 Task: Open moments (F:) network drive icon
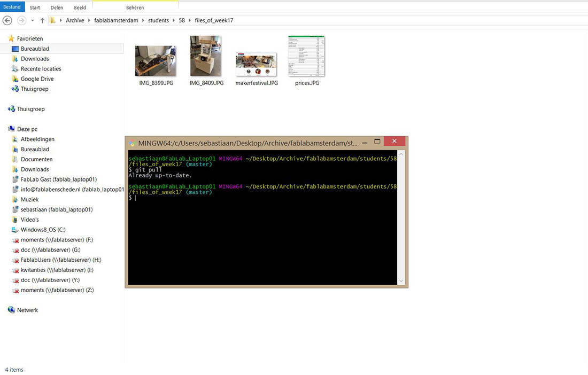[x=15, y=240]
